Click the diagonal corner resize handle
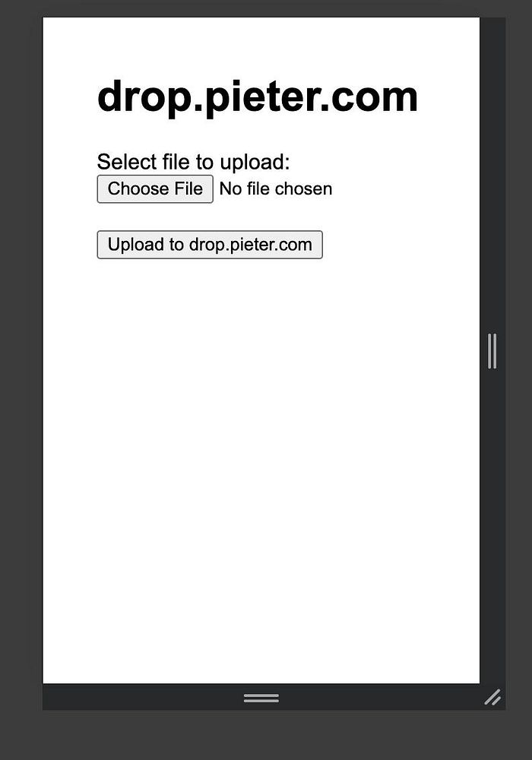This screenshot has width=532, height=760. pyautogui.click(x=492, y=697)
